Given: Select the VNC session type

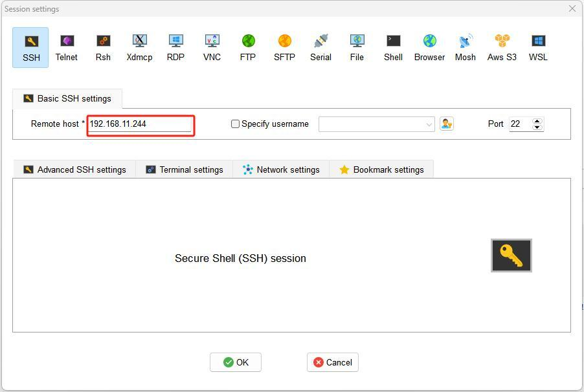Looking at the screenshot, I should (x=212, y=48).
